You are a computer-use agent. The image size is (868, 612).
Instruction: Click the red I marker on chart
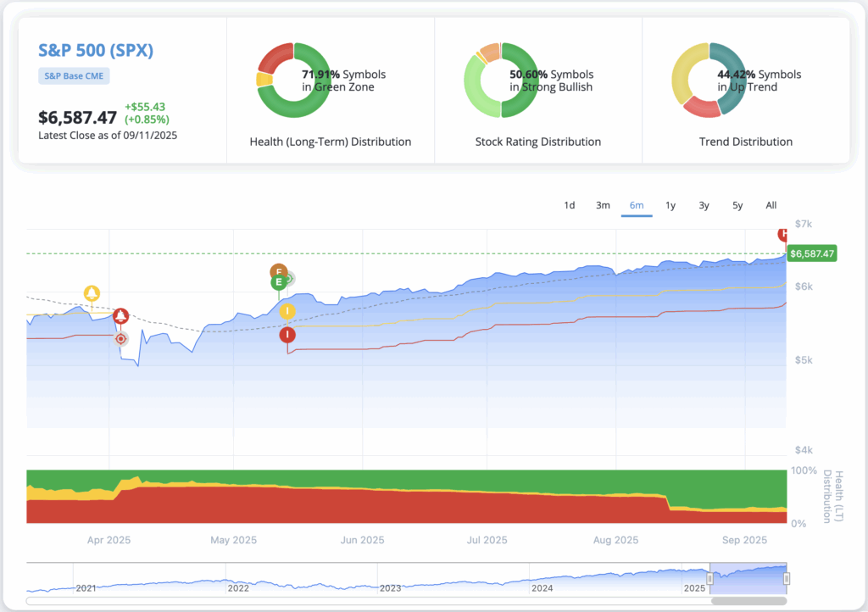tap(287, 335)
